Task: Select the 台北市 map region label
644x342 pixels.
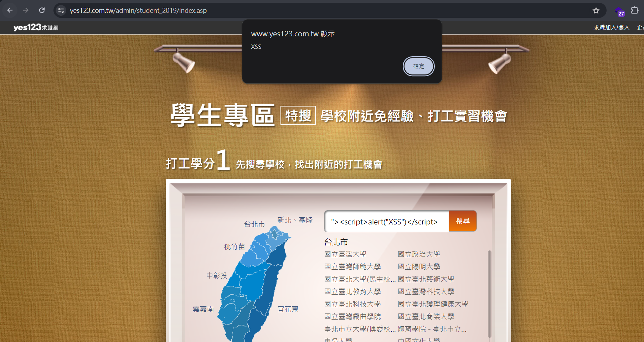Action: click(x=254, y=224)
